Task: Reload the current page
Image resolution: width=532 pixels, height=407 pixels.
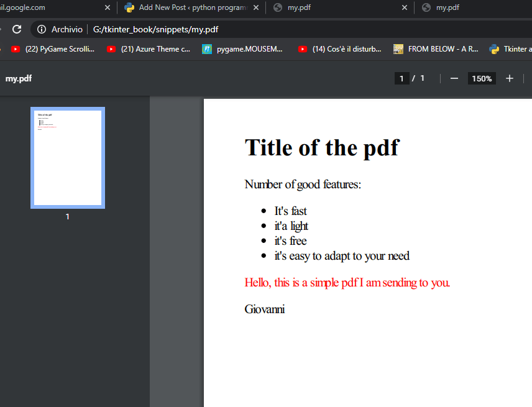Action: point(17,29)
